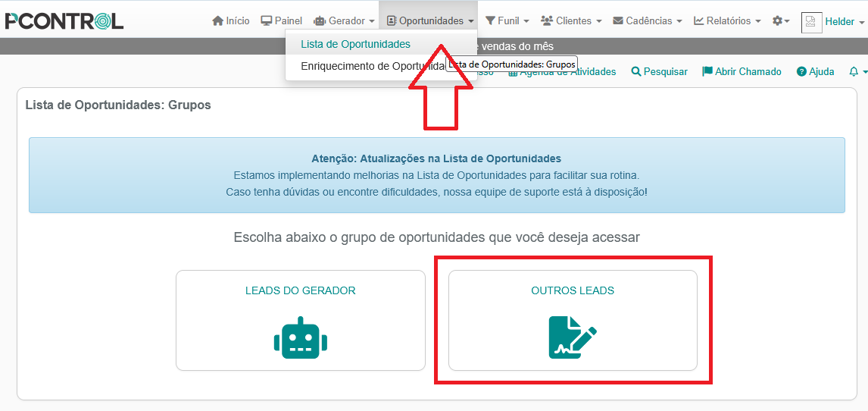Open Abrir Chamado support ticket
Screen dimensions: 868x411
(742, 71)
